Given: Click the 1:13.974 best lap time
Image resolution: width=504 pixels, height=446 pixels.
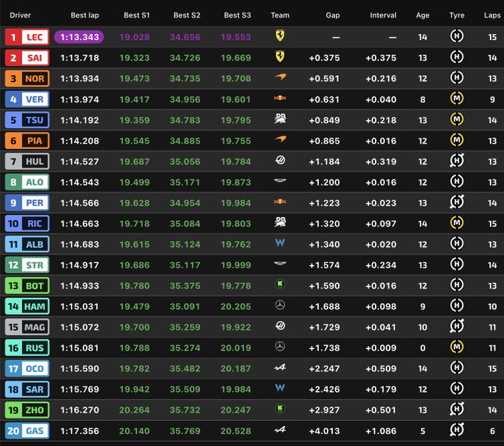Looking at the screenshot, I should pos(80,99).
